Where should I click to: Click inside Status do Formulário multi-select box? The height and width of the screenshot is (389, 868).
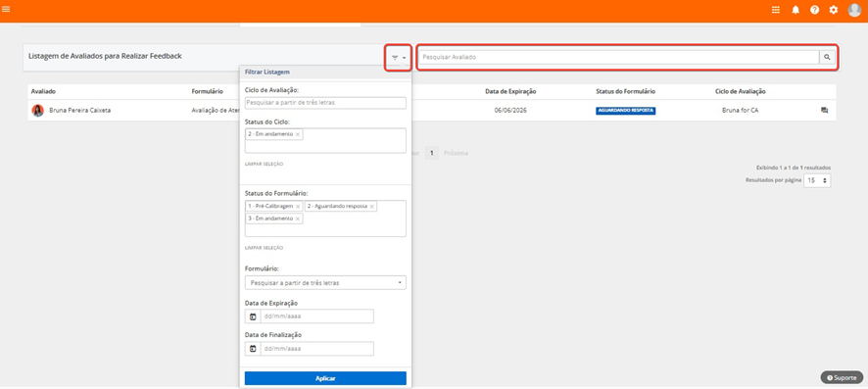click(325, 219)
